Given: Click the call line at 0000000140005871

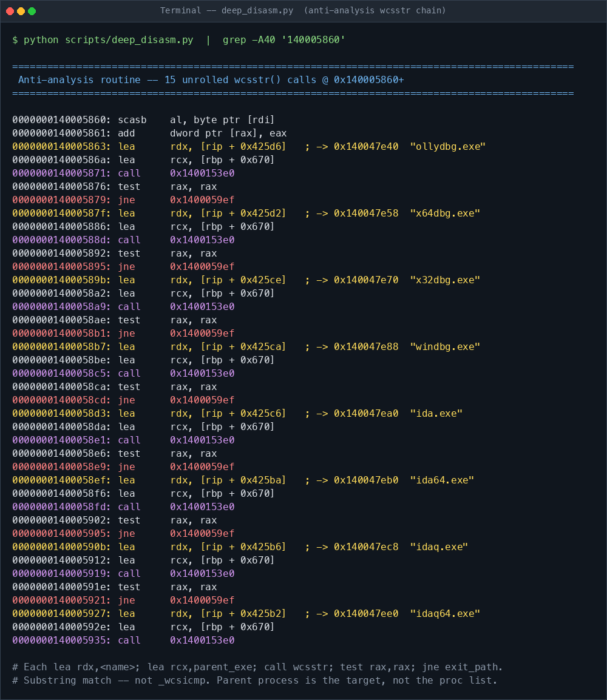Looking at the screenshot, I should [123, 173].
